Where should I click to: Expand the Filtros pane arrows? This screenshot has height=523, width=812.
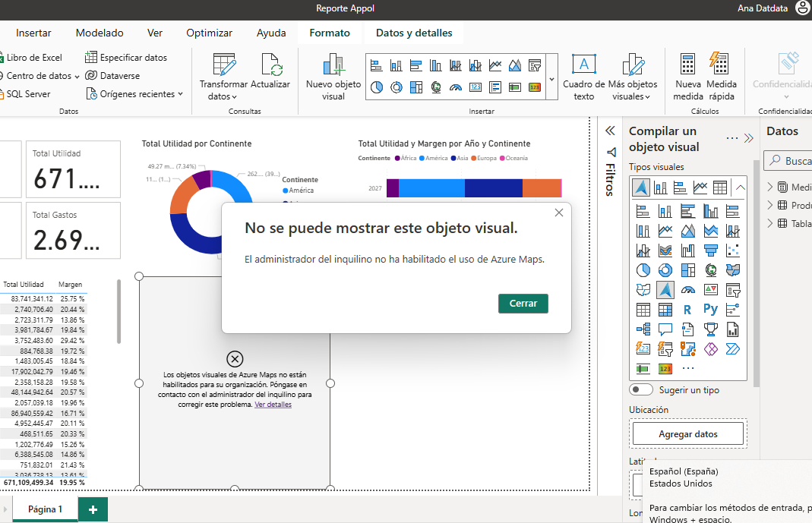[x=609, y=131]
